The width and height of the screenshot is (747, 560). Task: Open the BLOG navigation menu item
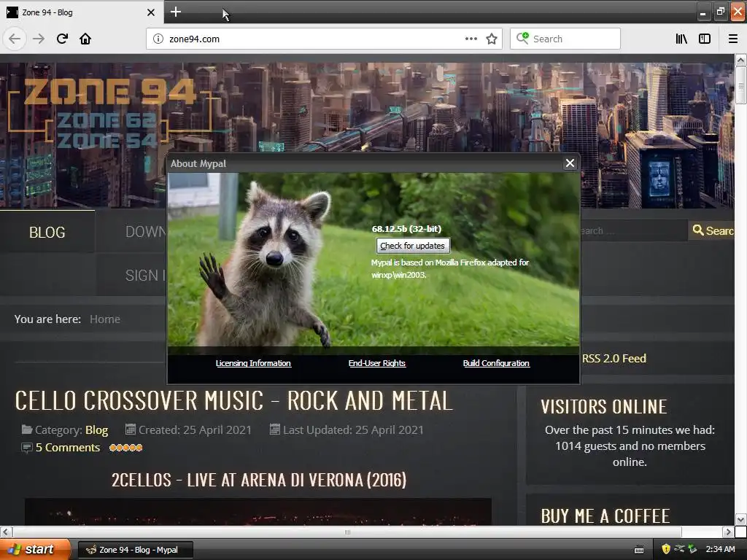[47, 232]
